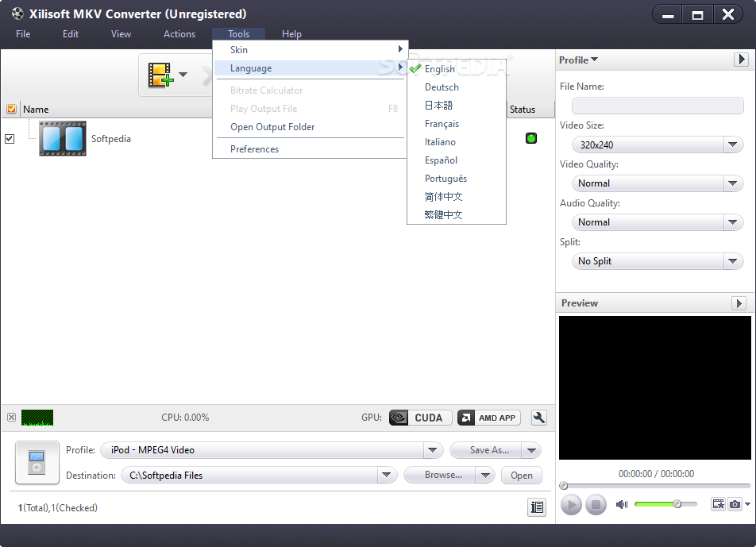Click the Save As... button
The width and height of the screenshot is (756, 547).
[x=487, y=450]
